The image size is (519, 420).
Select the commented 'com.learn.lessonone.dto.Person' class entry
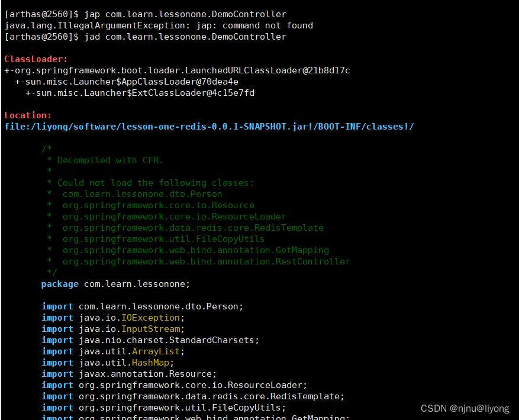pyautogui.click(x=143, y=194)
